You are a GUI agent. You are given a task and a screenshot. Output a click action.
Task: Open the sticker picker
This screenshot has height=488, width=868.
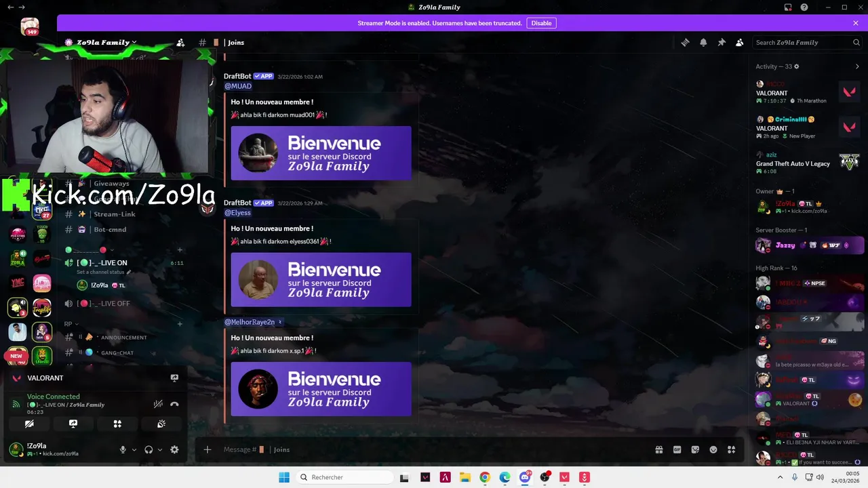[695, 449]
